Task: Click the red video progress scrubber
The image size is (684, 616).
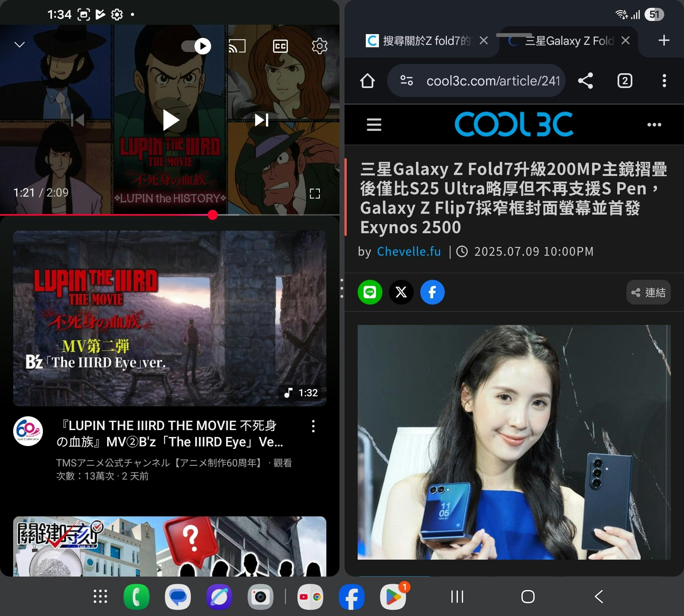Action: (212, 215)
